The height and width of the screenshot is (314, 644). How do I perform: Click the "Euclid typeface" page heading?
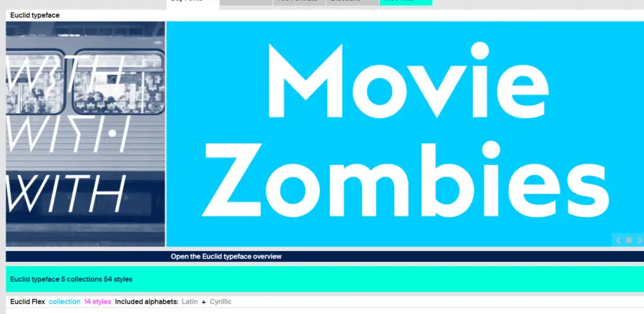[x=35, y=15]
